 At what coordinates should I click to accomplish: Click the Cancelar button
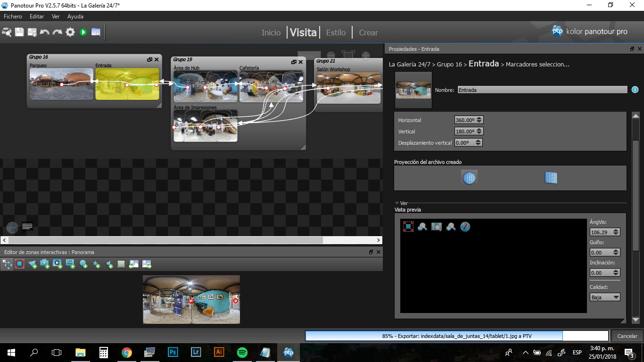tap(627, 336)
